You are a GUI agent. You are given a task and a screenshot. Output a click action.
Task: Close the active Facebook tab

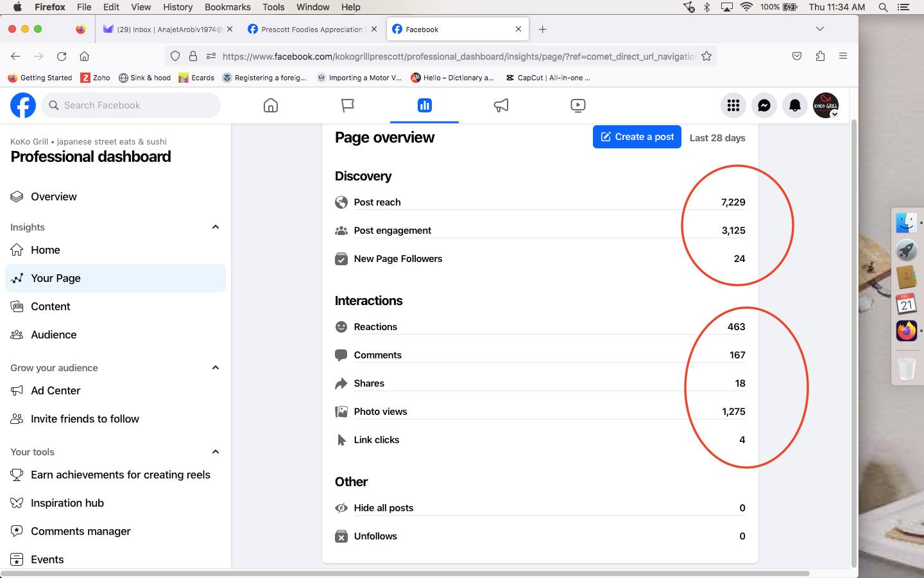(518, 29)
